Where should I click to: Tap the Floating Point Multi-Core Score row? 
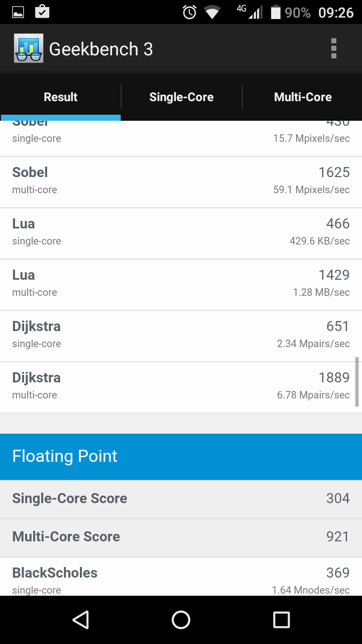(181, 537)
